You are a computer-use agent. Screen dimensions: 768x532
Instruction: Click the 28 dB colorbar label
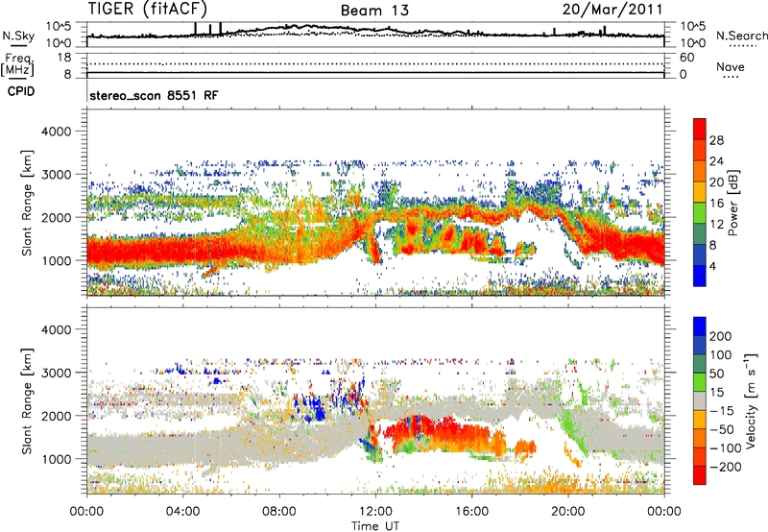click(x=716, y=140)
